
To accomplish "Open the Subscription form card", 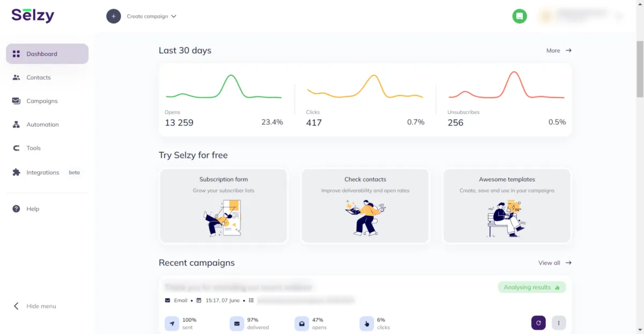I will click(224, 206).
